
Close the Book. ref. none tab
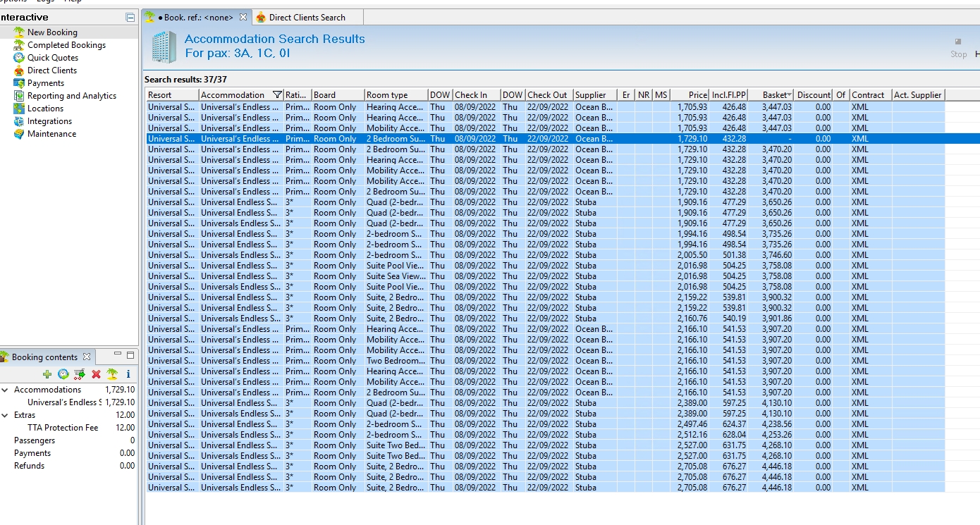243,17
